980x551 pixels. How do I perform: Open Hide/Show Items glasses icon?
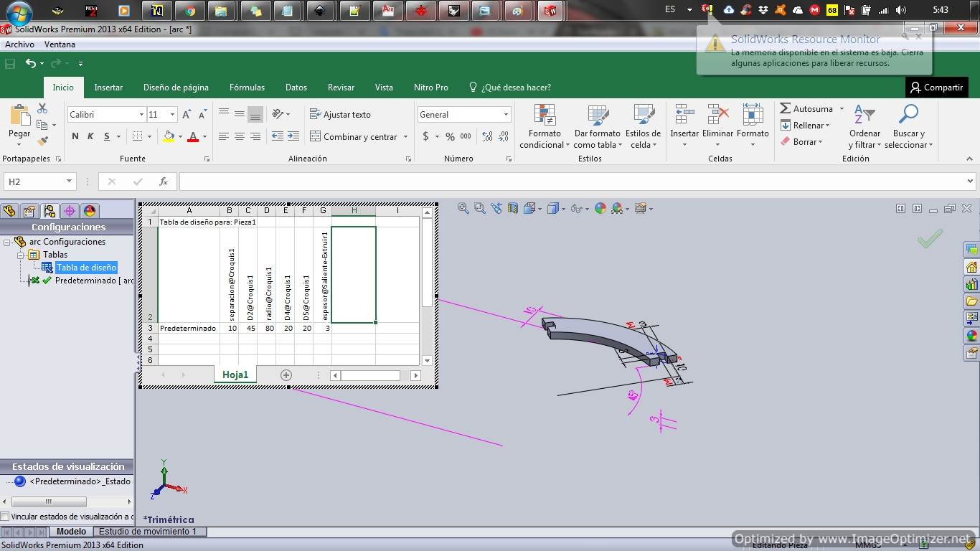coord(576,208)
